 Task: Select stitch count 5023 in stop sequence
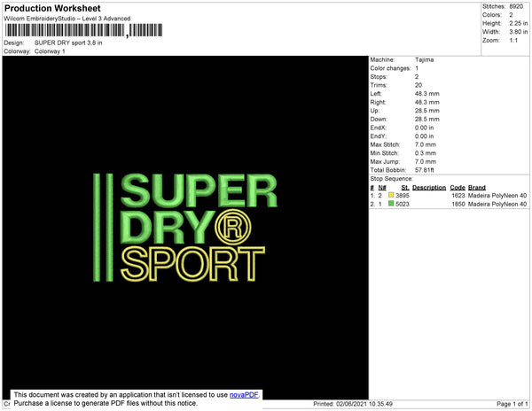403,204
